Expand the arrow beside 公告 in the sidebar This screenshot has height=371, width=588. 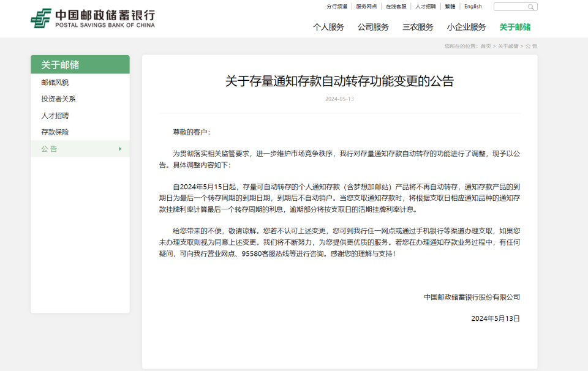[x=120, y=149]
